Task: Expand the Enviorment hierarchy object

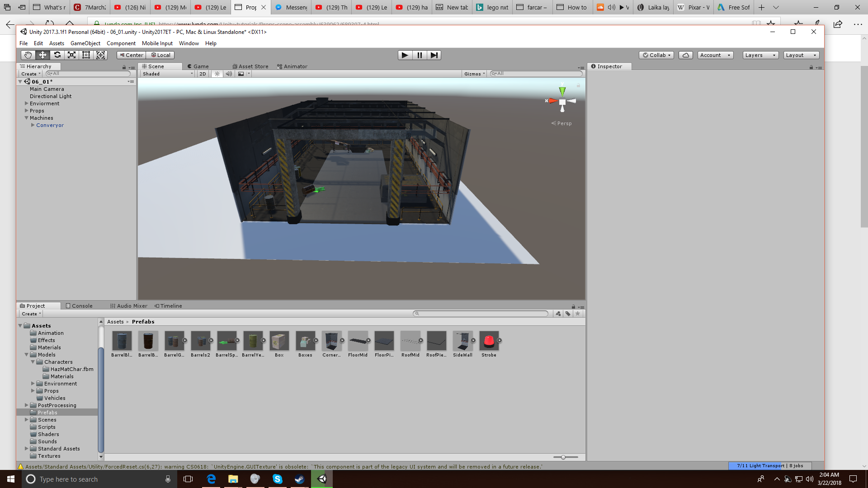Action: [26, 103]
